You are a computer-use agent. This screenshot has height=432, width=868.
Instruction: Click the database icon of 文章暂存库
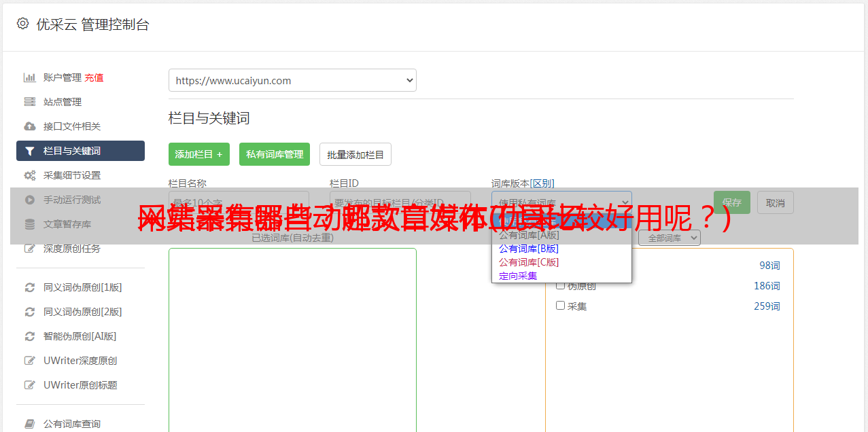click(29, 224)
